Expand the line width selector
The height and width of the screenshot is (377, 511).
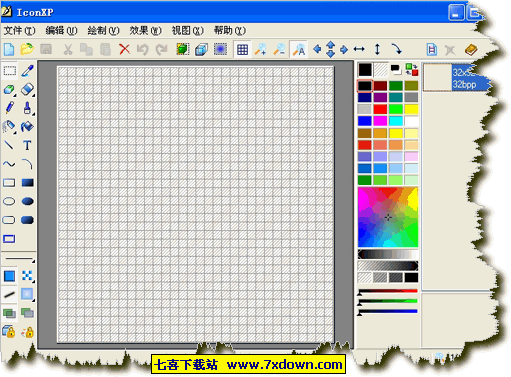[x=19, y=259]
